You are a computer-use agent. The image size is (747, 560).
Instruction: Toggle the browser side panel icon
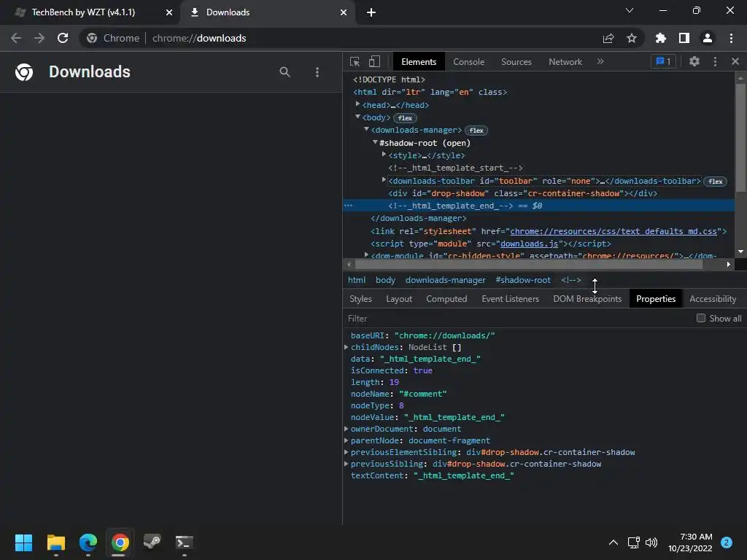(684, 38)
